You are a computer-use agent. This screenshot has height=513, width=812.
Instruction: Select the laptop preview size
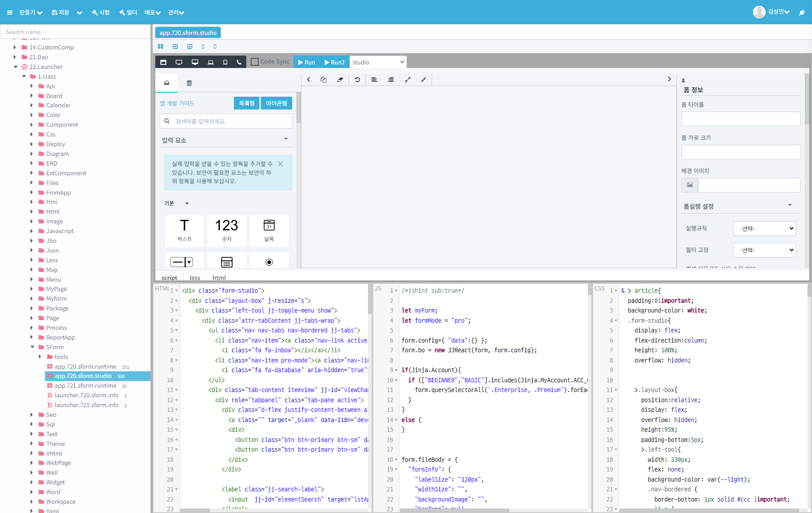211,62
